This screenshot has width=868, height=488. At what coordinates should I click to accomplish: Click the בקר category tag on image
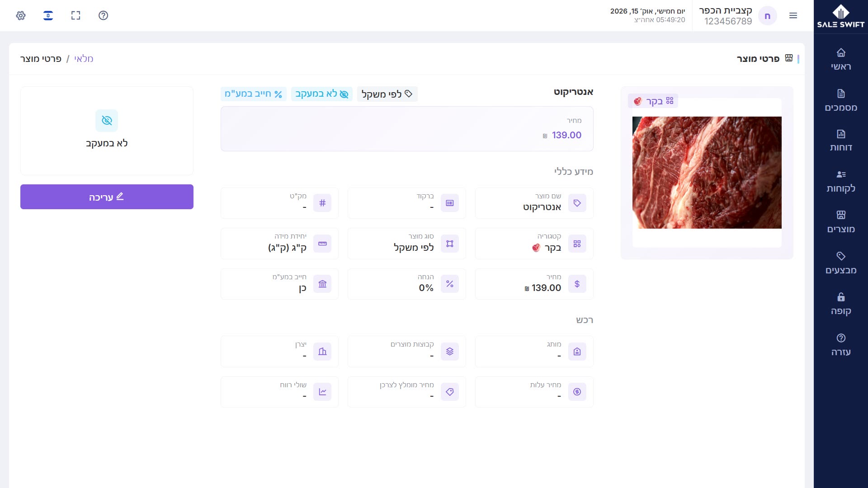pos(653,101)
